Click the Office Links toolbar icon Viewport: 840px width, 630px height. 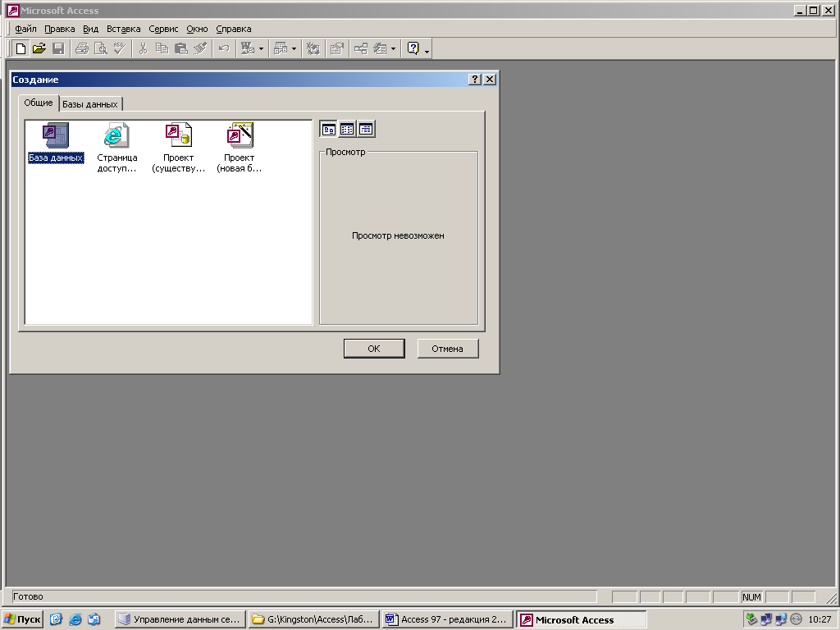tap(248, 48)
